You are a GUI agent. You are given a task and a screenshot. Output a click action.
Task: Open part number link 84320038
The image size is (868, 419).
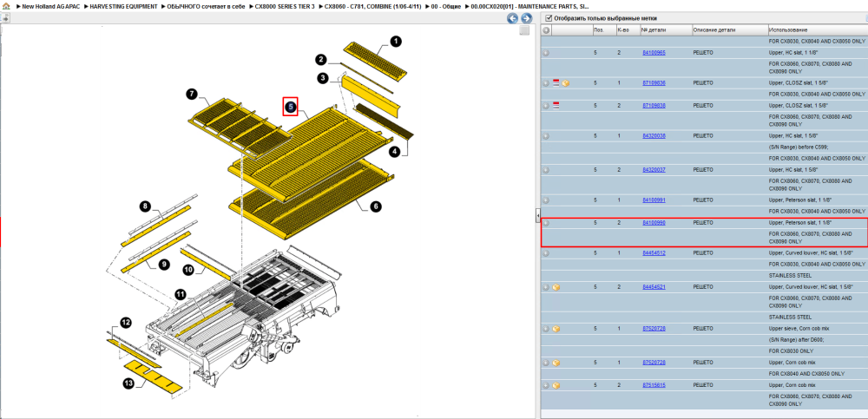click(x=654, y=135)
